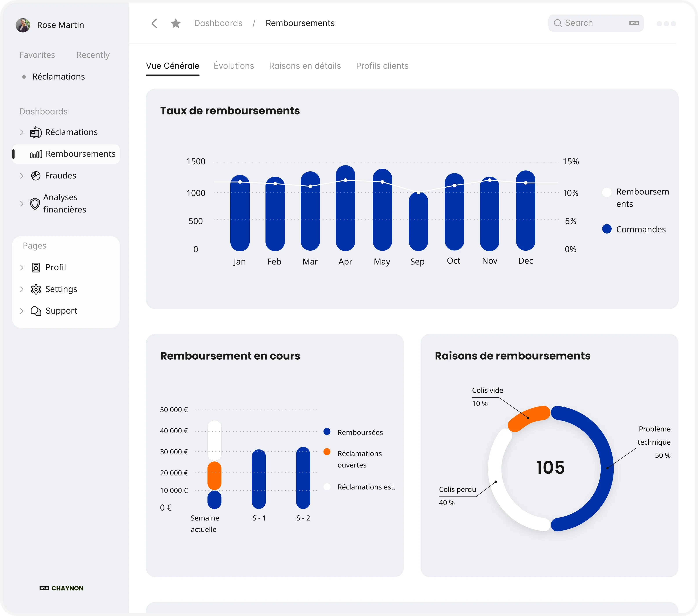
Task: Click the Analyses financières shield icon
Action: tap(35, 204)
